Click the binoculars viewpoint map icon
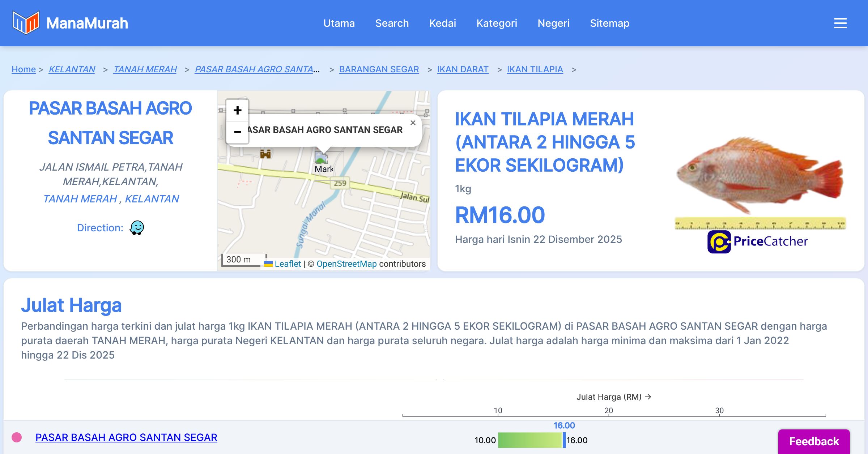 click(265, 154)
